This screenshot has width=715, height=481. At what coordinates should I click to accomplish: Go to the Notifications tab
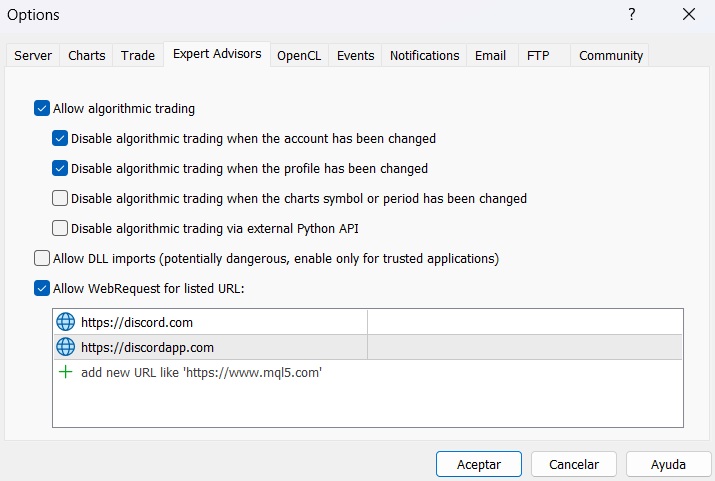click(424, 56)
